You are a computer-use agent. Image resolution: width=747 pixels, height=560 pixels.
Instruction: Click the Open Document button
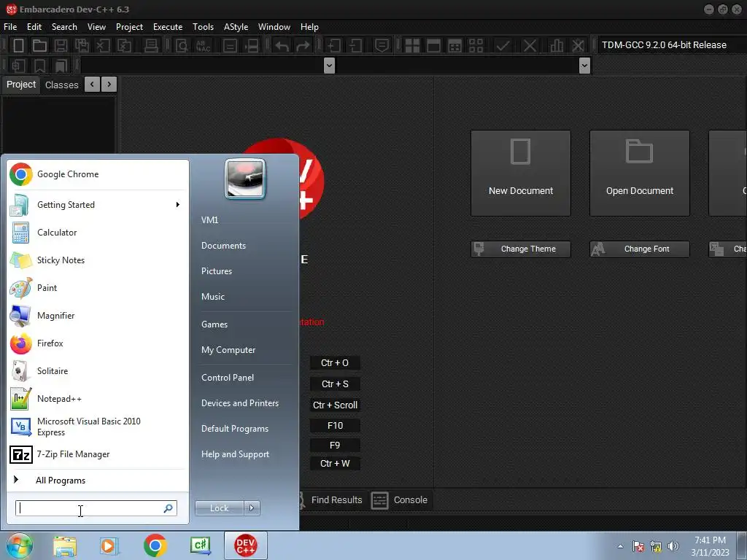pos(639,174)
